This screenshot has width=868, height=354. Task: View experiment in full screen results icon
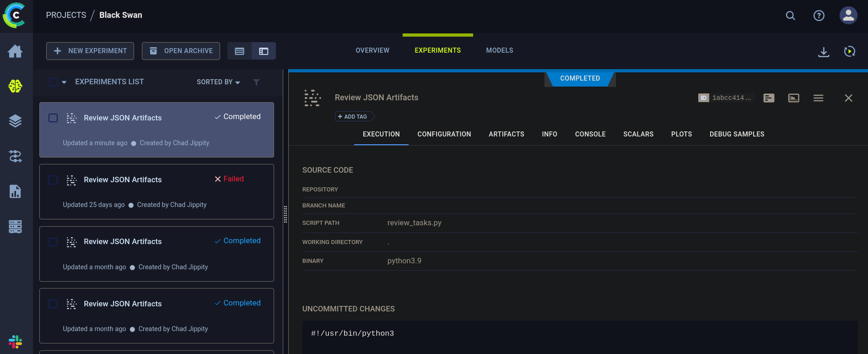(793, 98)
